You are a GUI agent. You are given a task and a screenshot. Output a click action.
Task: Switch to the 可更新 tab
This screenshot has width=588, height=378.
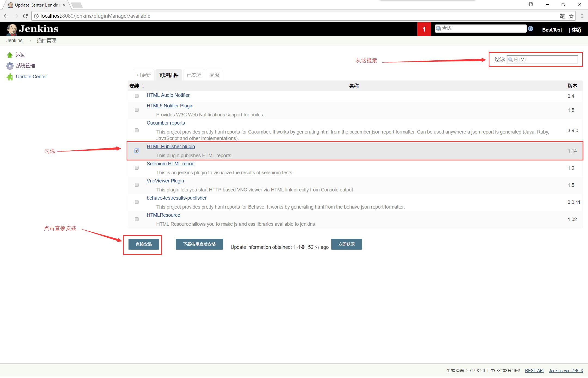tap(144, 75)
